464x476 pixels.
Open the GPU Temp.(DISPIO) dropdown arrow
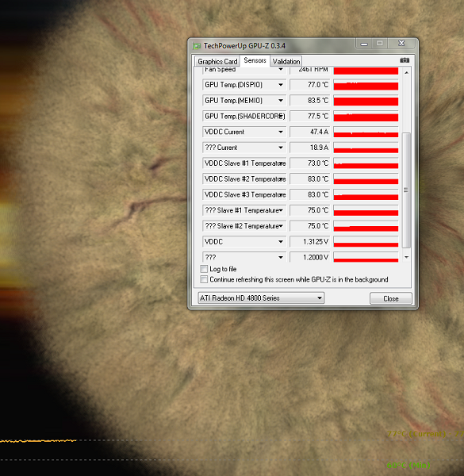click(x=281, y=85)
